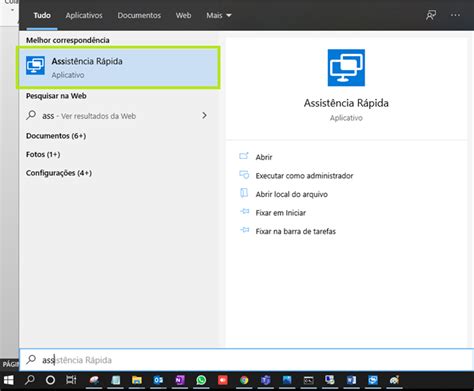Open Microsoft Word from the taskbar
Viewport: 474px width, 391px height.
pos(351,380)
